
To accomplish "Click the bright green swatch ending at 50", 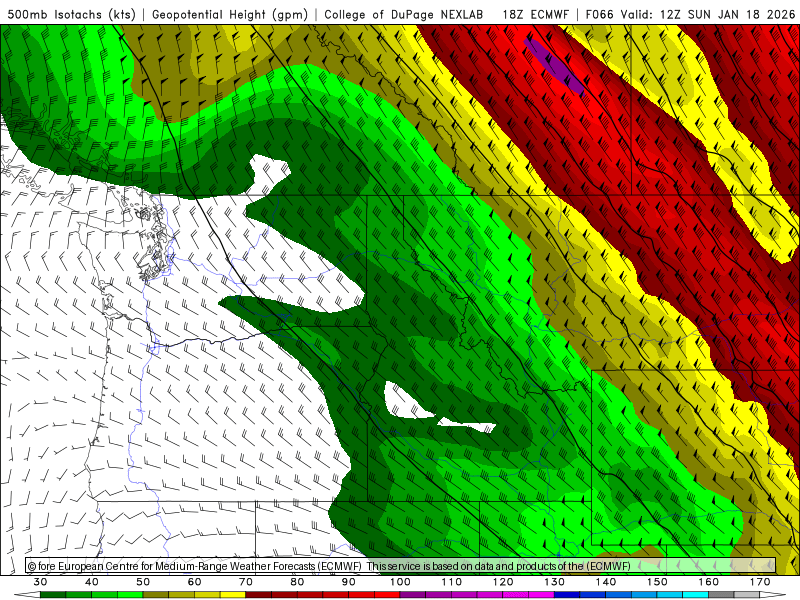I will coord(130,595).
